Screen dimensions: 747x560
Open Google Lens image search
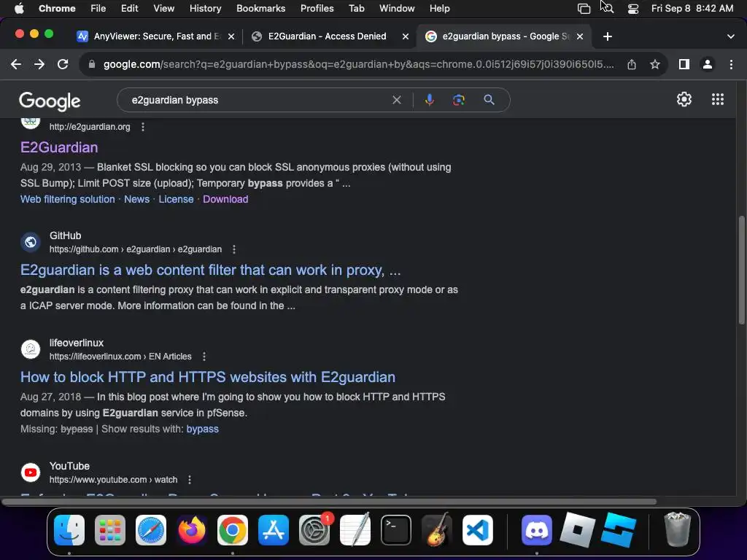point(458,100)
